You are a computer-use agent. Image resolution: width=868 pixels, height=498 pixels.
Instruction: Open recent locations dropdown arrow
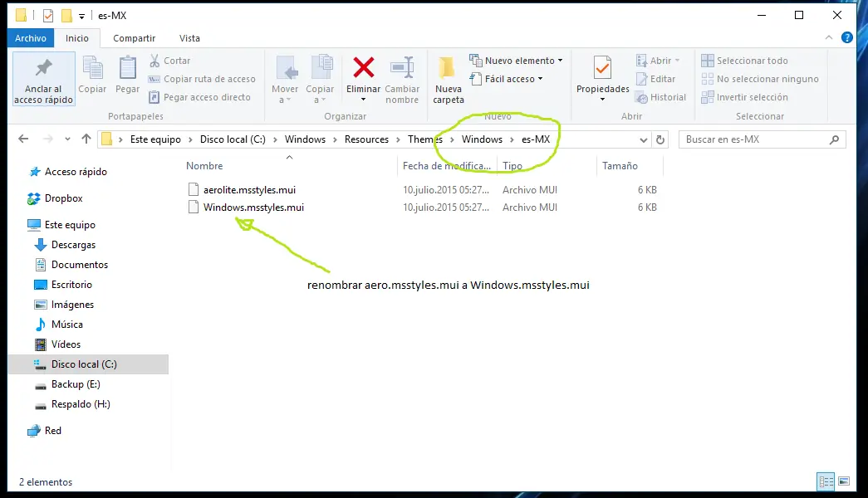click(x=67, y=139)
